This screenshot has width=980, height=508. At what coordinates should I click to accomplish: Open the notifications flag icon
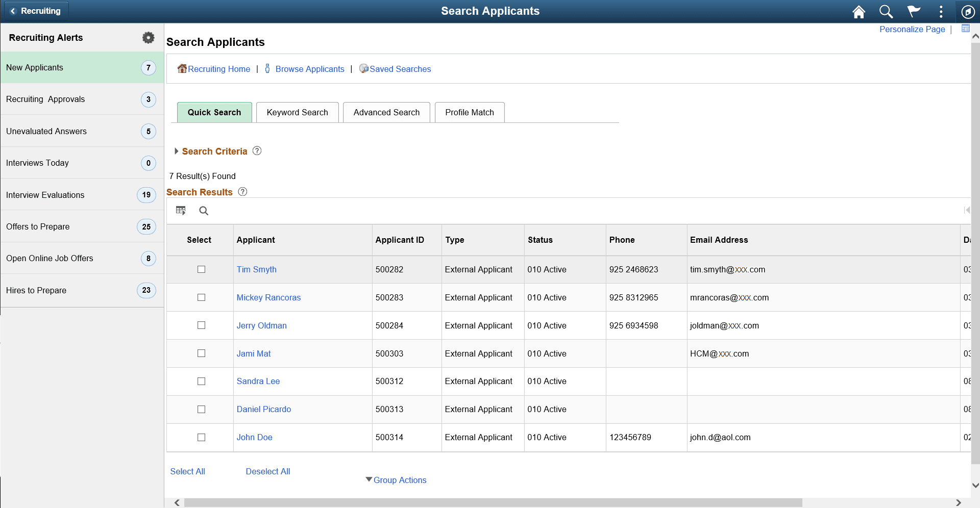coord(914,11)
